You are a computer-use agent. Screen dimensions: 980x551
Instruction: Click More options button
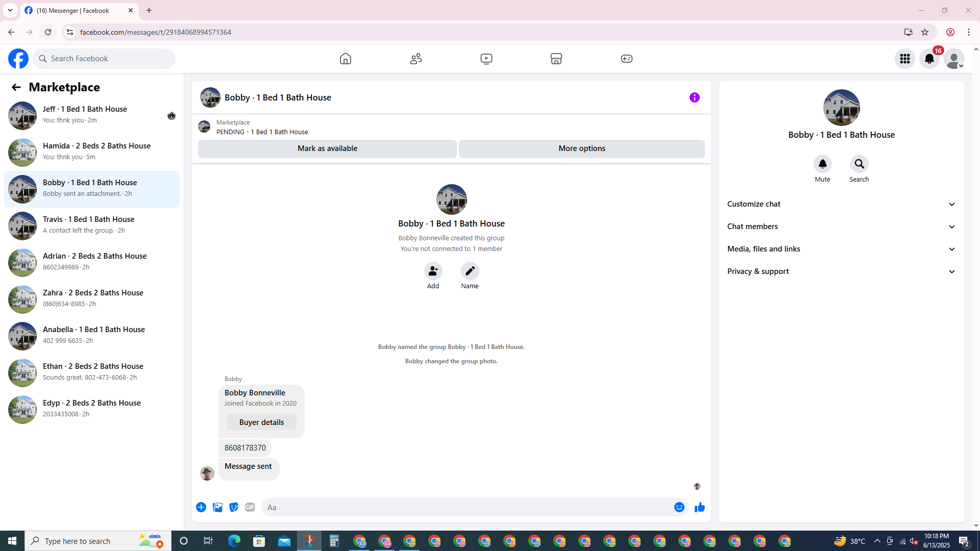(582, 148)
